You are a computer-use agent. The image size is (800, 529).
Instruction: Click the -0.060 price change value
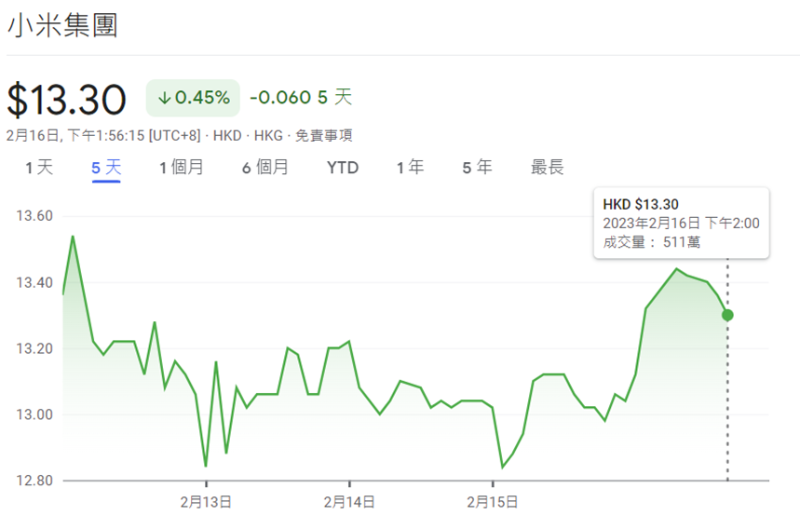click(x=279, y=98)
